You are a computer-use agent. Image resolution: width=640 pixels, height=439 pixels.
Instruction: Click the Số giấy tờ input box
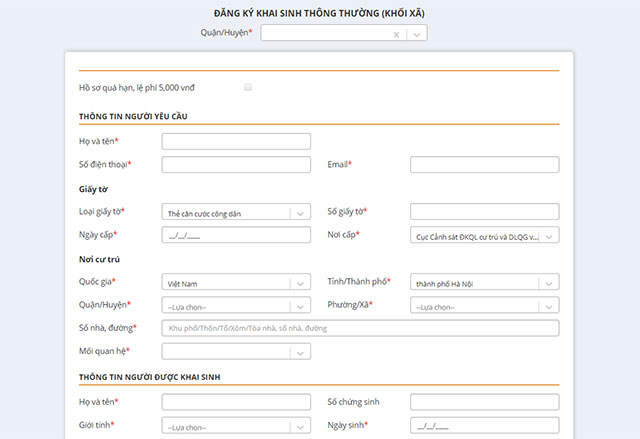click(484, 212)
